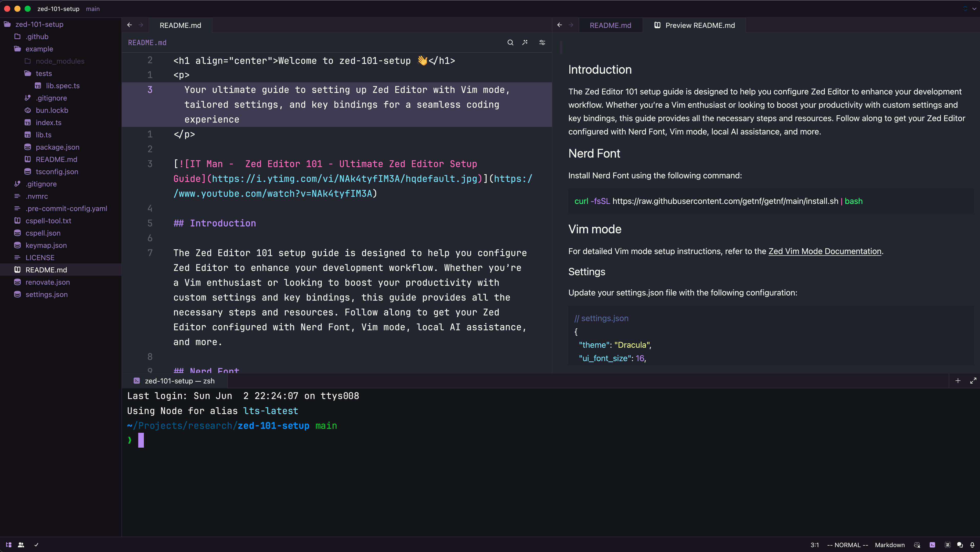Click the 3:1 cursor position indicator
Screen dimensions: 980x552
tap(815, 545)
